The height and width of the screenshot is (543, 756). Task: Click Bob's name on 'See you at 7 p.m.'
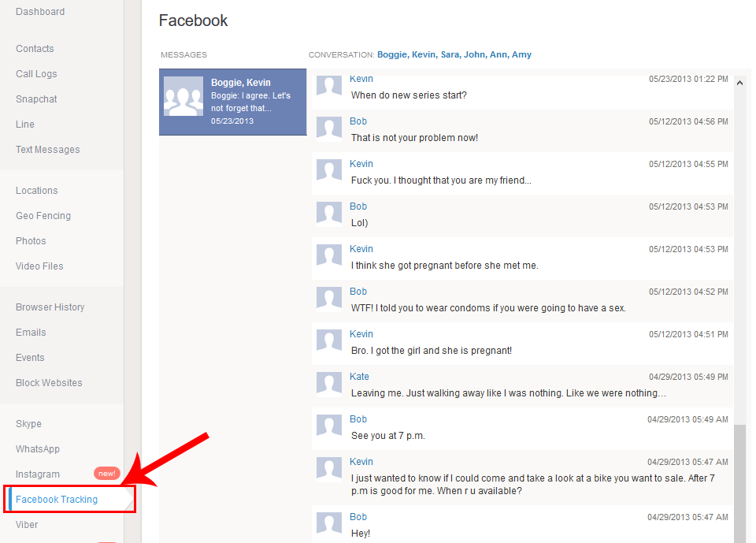coord(358,419)
